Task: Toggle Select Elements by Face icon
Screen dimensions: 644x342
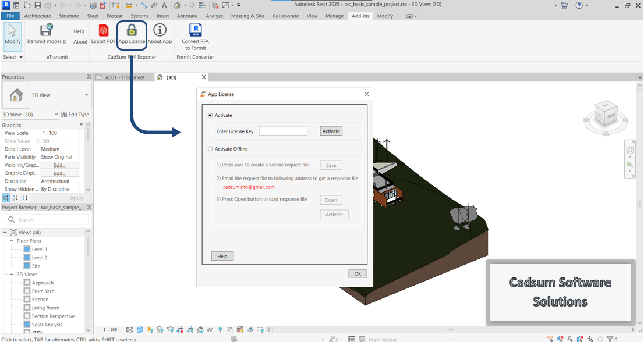Action: tap(580, 339)
